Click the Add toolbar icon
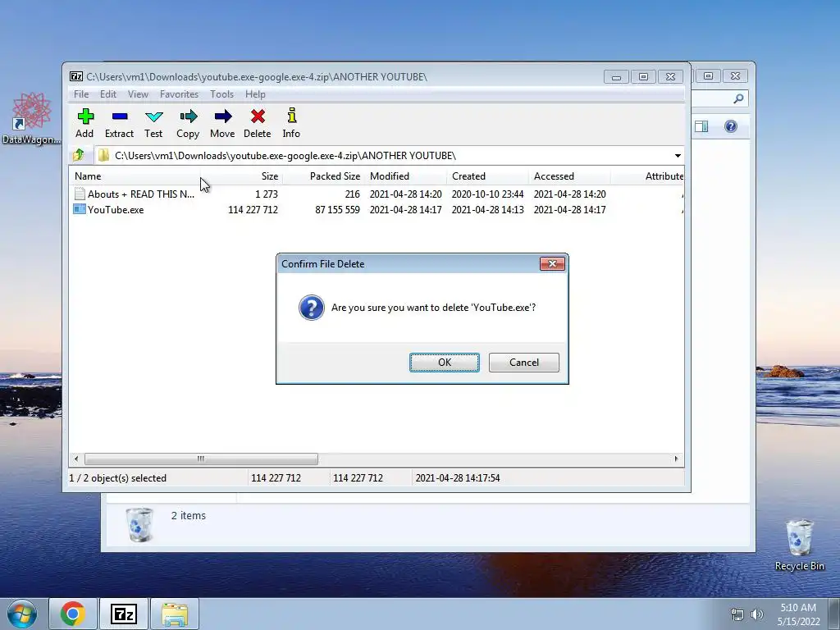 click(x=84, y=116)
